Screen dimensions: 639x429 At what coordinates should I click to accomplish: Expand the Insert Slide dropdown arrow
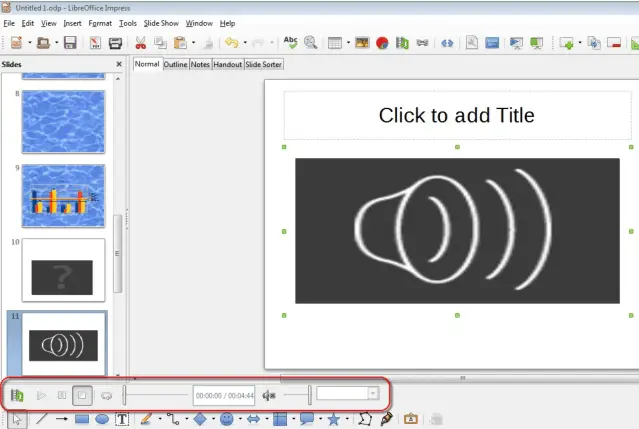580,42
